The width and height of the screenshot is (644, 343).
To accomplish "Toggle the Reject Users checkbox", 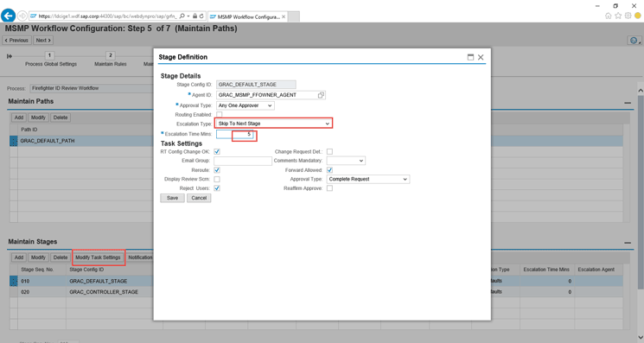I will [217, 187].
